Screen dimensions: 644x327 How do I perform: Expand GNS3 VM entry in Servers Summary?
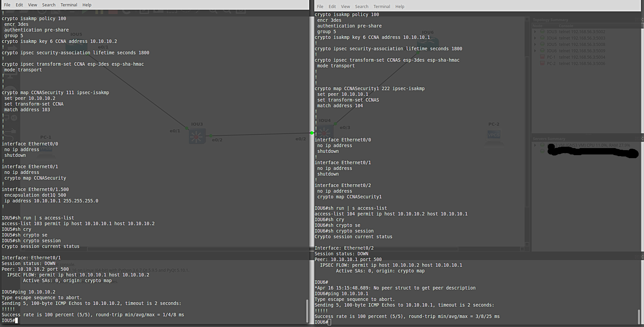(x=535, y=145)
